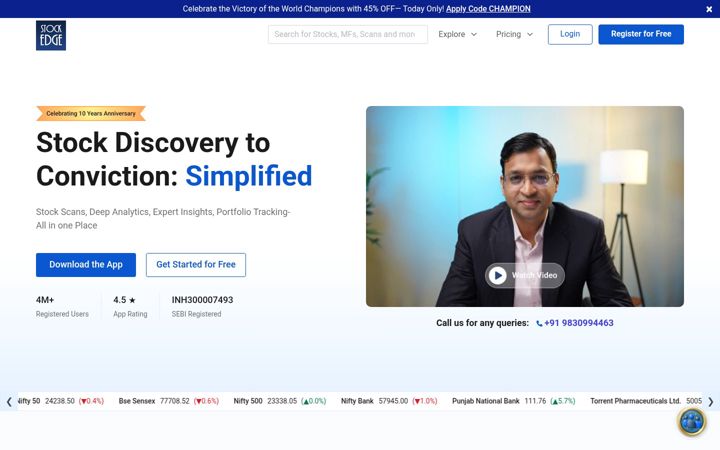Viewport: 720px width, 450px height.
Task: Click the Apply Code CHAMPION link
Action: pos(488,9)
